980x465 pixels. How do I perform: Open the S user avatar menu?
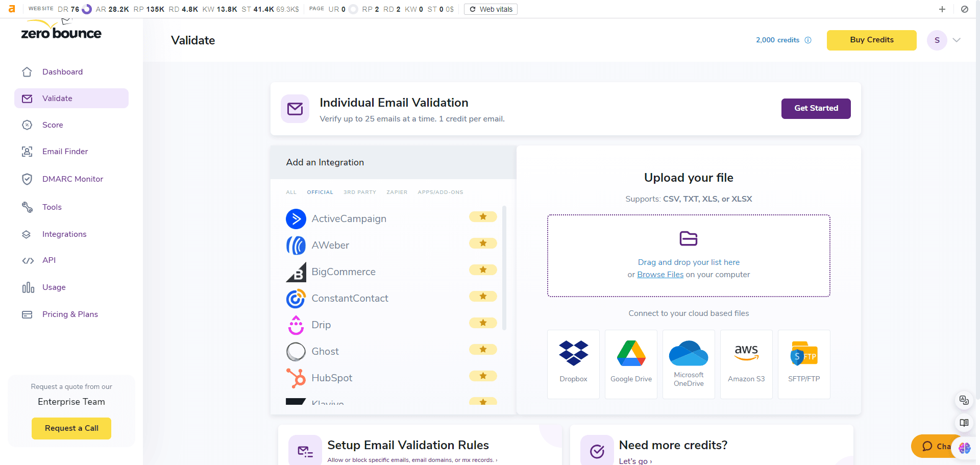pyautogui.click(x=937, y=40)
